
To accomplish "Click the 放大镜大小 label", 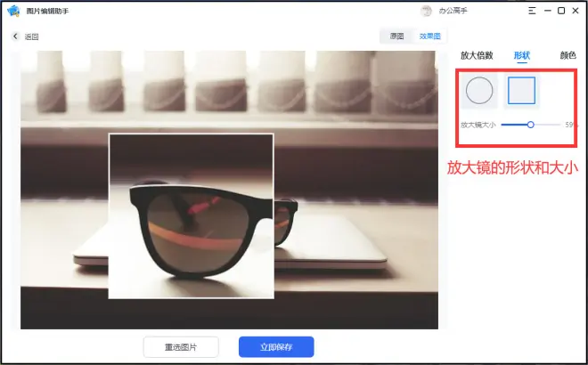I will click(478, 125).
